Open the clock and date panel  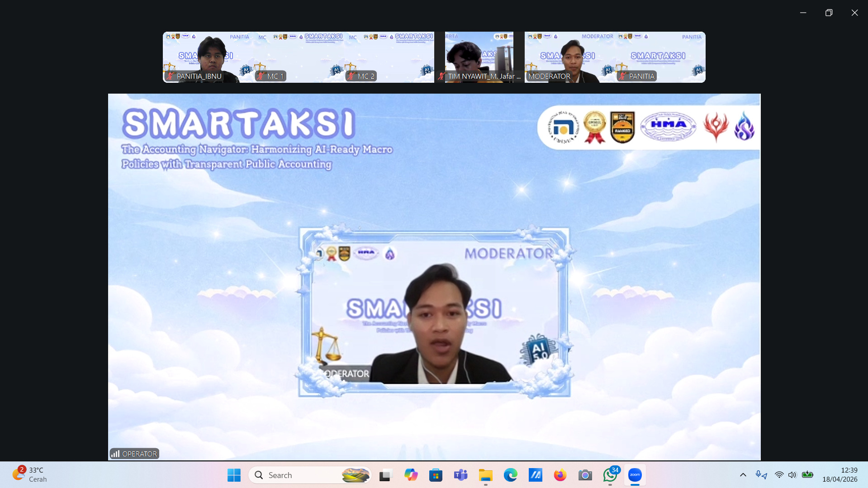840,475
